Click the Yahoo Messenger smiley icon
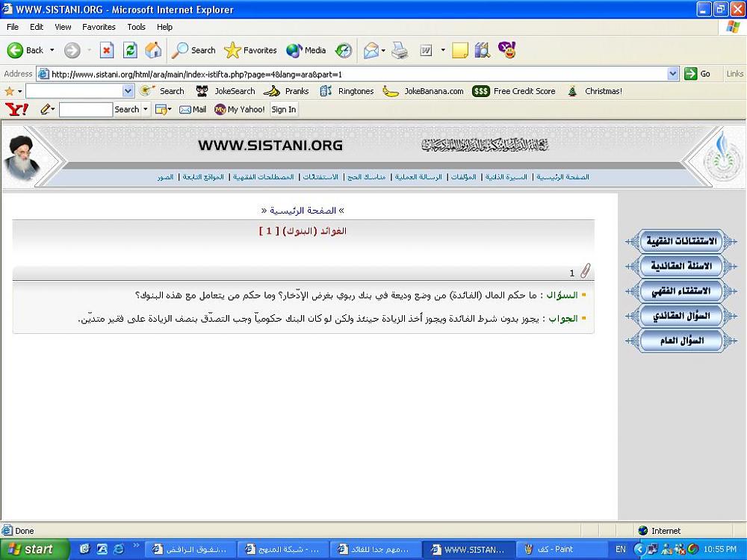747x560 pixels. [x=507, y=49]
